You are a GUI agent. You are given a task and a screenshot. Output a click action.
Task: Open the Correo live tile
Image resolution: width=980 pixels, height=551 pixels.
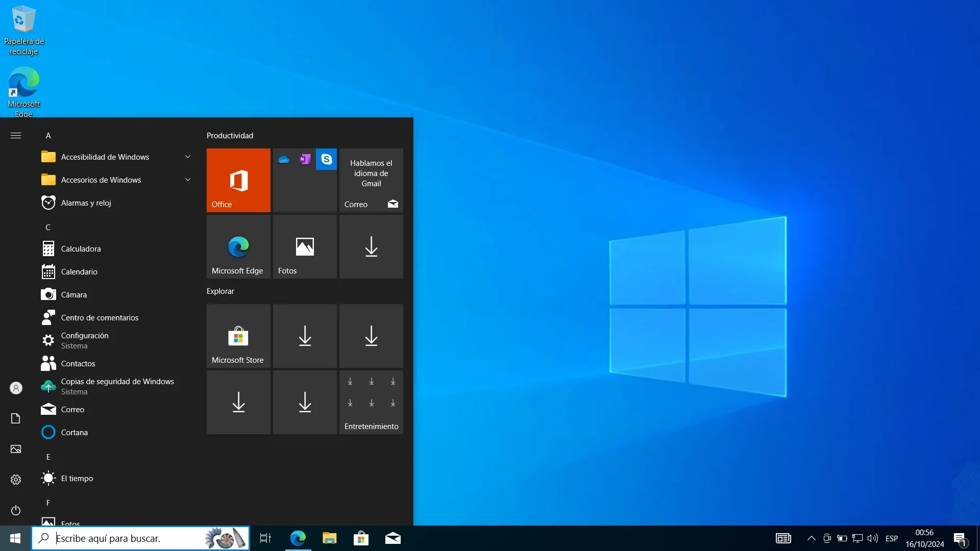tap(371, 180)
